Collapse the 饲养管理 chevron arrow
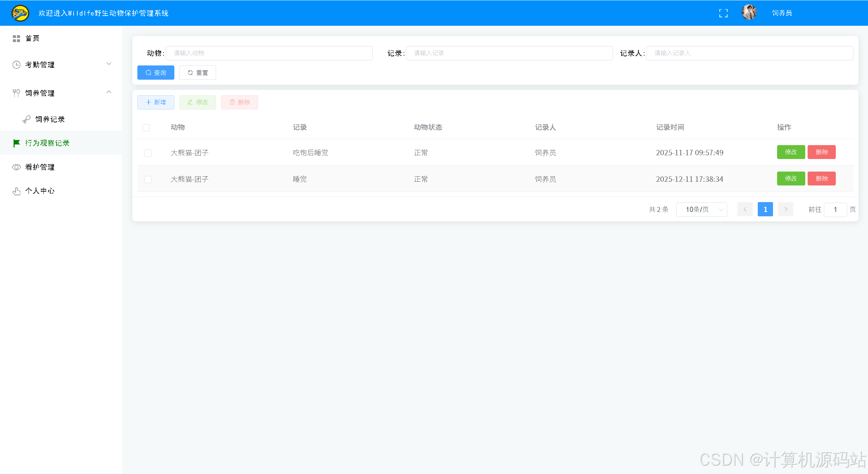The height and width of the screenshot is (474, 868). click(109, 92)
